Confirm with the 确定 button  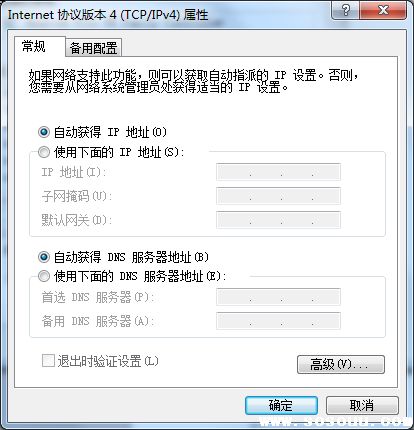281,405
